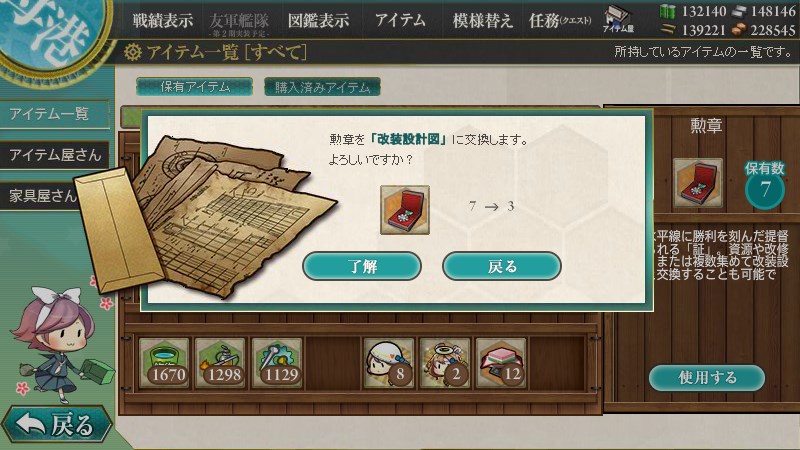
Task: Select the fairy item showing 8
Action: tap(388, 363)
